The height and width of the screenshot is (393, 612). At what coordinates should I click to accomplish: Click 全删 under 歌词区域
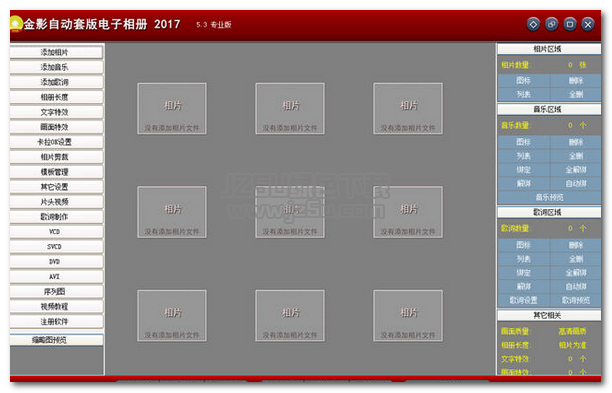click(575, 259)
